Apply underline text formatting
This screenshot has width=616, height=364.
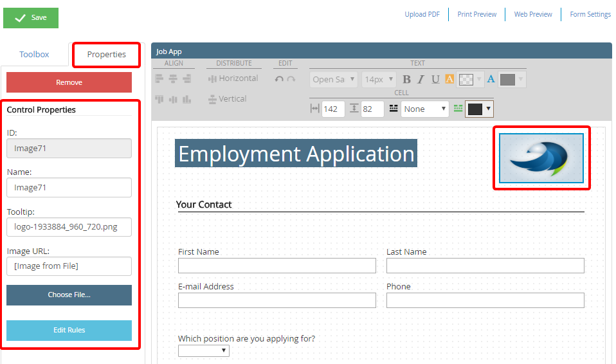click(435, 80)
